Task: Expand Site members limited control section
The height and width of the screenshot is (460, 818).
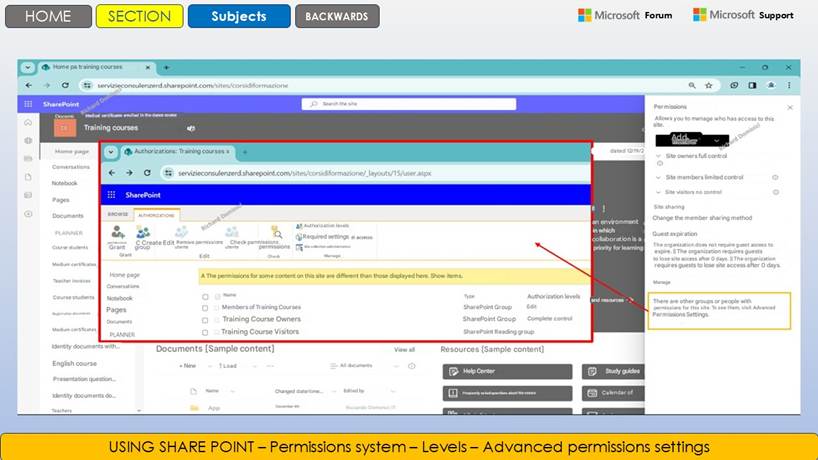Action: (659, 177)
